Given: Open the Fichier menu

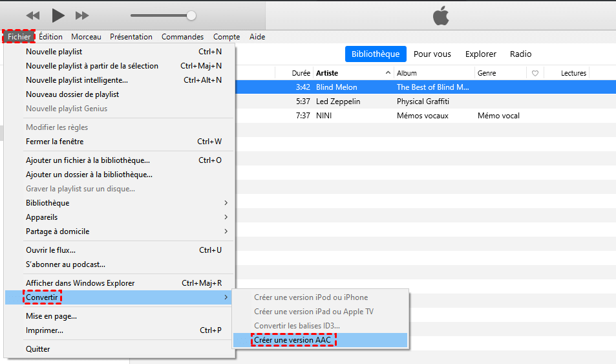Looking at the screenshot, I should 19,37.
